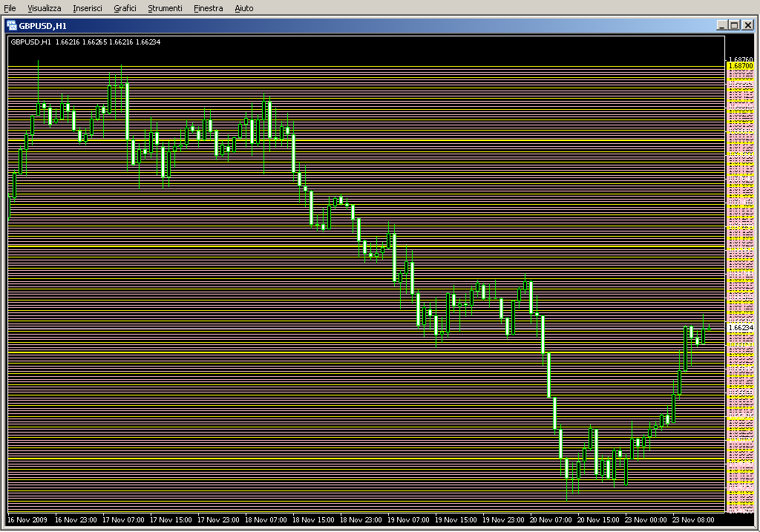Image resolution: width=760 pixels, height=532 pixels.
Task: Click the 19 Nov 07:00 time label
Action: [408, 520]
